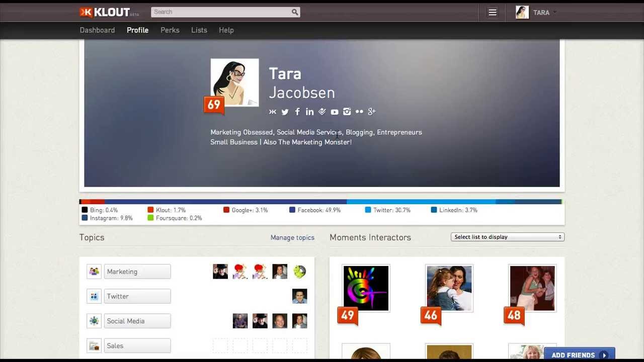
Task: Click Tara's profile picture
Action: coord(234,82)
